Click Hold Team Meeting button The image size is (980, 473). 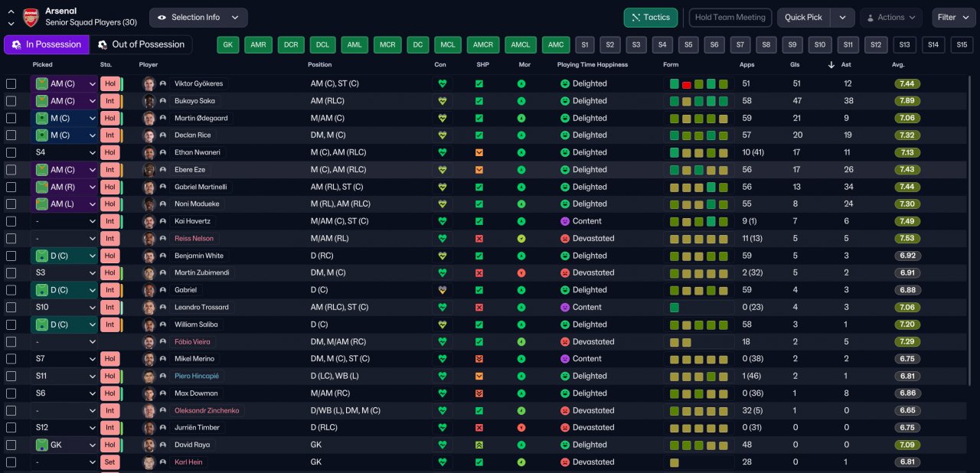coord(730,17)
